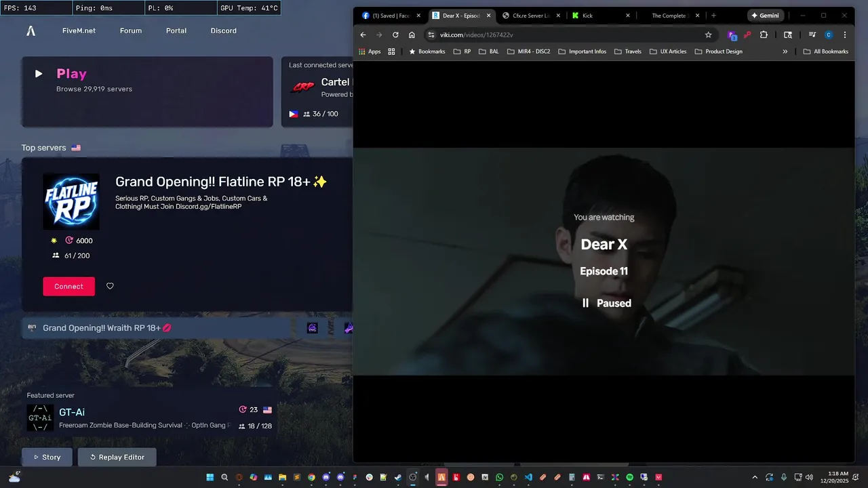The image size is (868, 488).
Task: Click the Play triangle icon
Action: tap(39, 74)
